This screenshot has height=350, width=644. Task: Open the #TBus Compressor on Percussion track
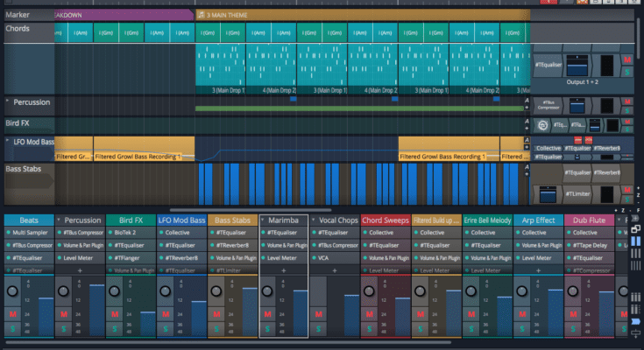(x=548, y=103)
